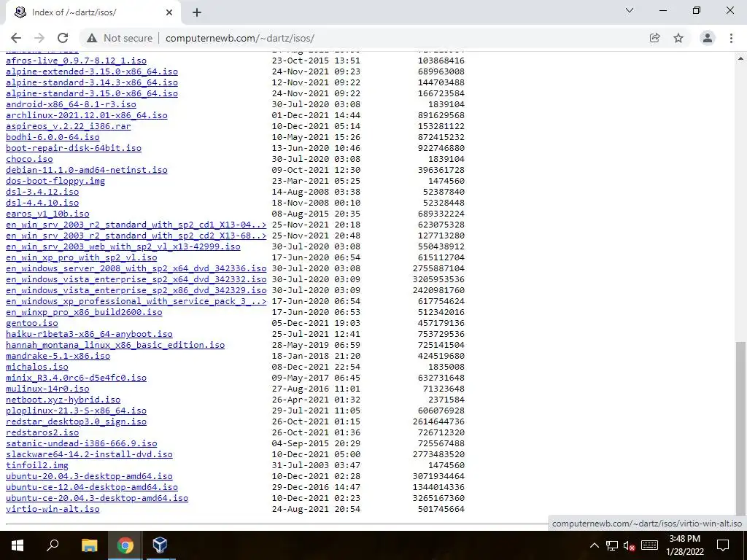Open the Windows Start menu

pos(18,545)
